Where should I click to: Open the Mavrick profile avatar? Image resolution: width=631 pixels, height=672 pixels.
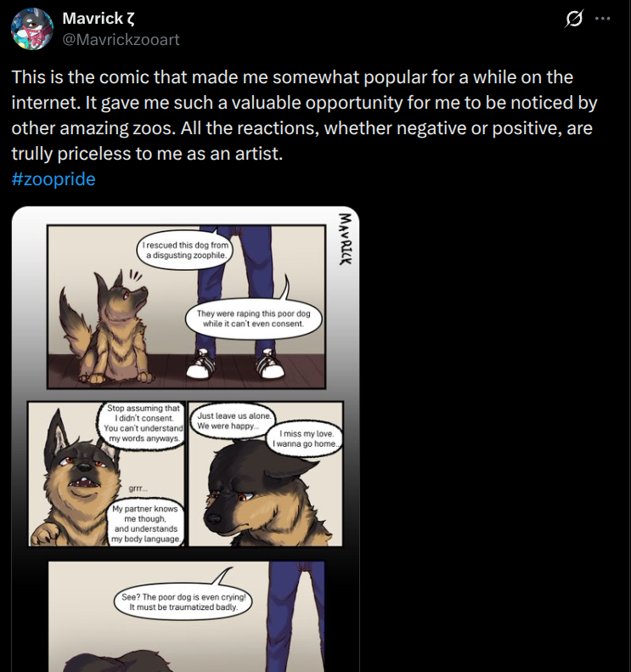tap(33, 29)
